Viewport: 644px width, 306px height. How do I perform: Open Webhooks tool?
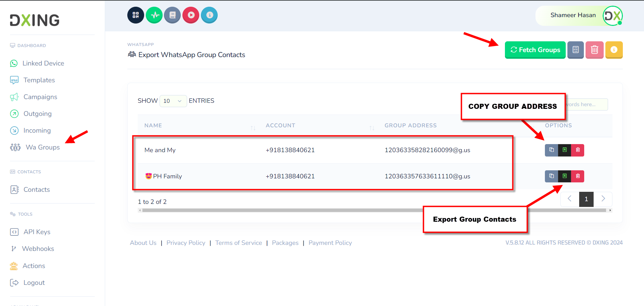[32, 249]
